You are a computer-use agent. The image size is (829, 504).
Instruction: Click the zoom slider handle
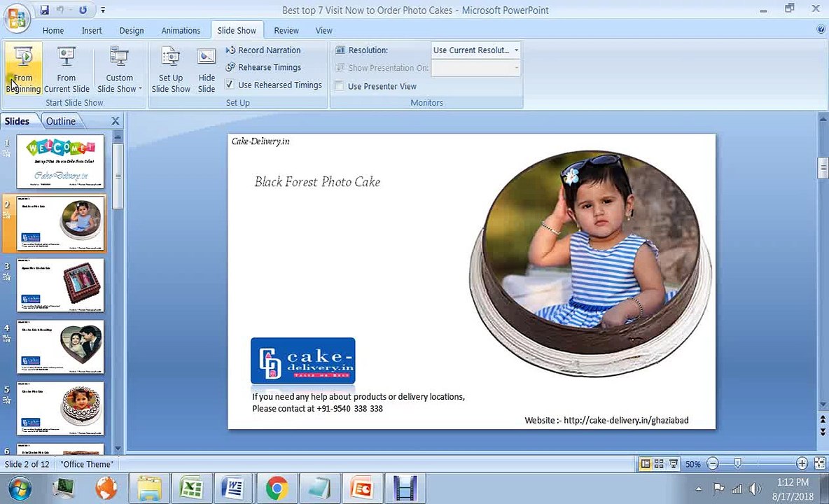(737, 464)
